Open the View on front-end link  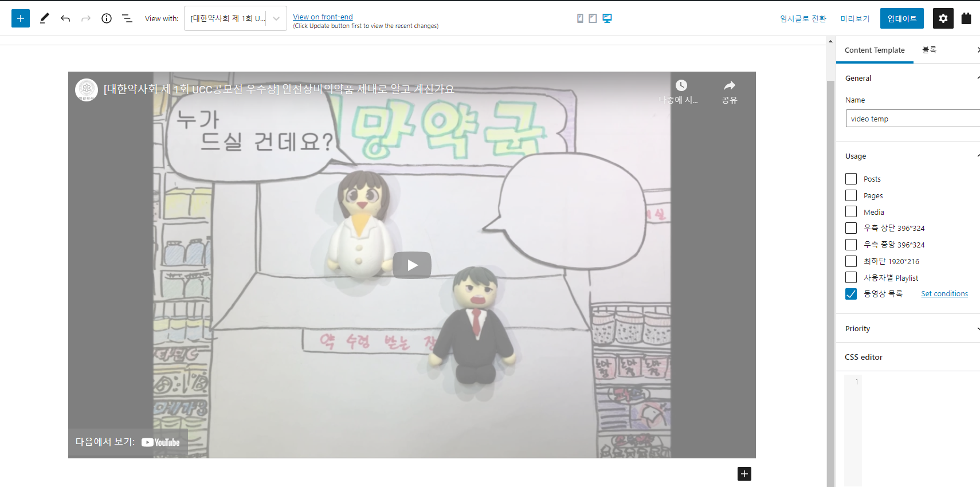click(323, 17)
